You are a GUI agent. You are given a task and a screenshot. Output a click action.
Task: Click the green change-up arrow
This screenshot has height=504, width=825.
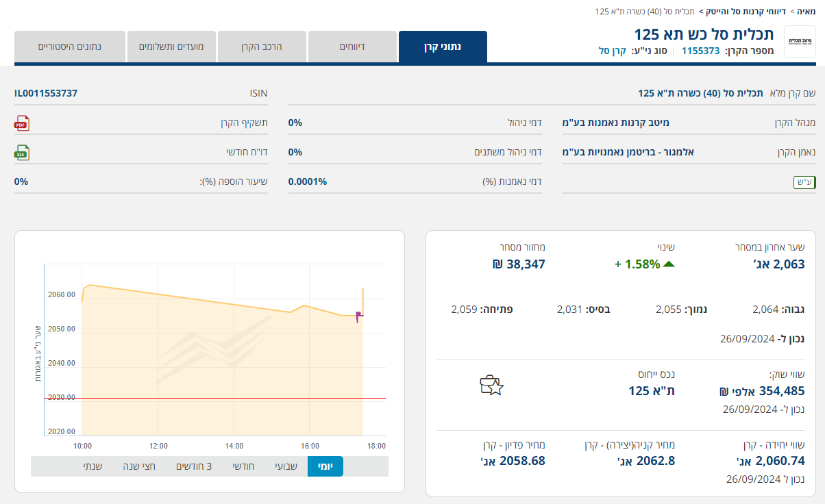669,264
